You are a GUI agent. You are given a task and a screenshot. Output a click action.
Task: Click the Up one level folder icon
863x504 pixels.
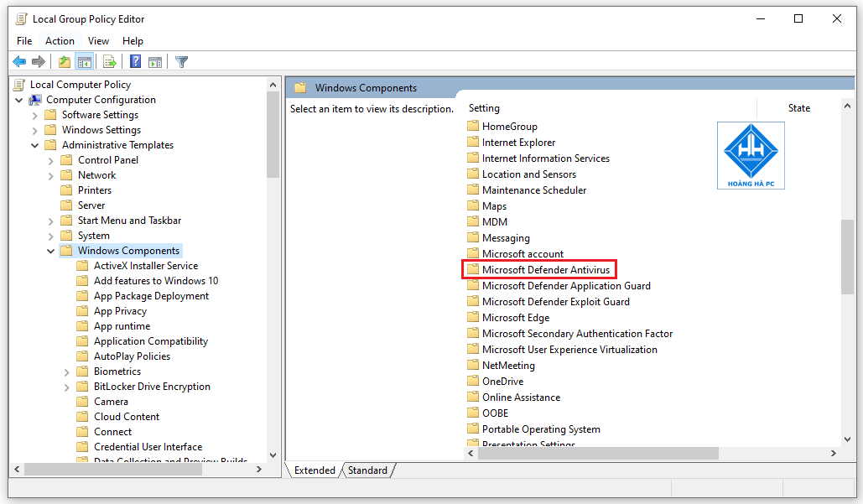[65, 61]
